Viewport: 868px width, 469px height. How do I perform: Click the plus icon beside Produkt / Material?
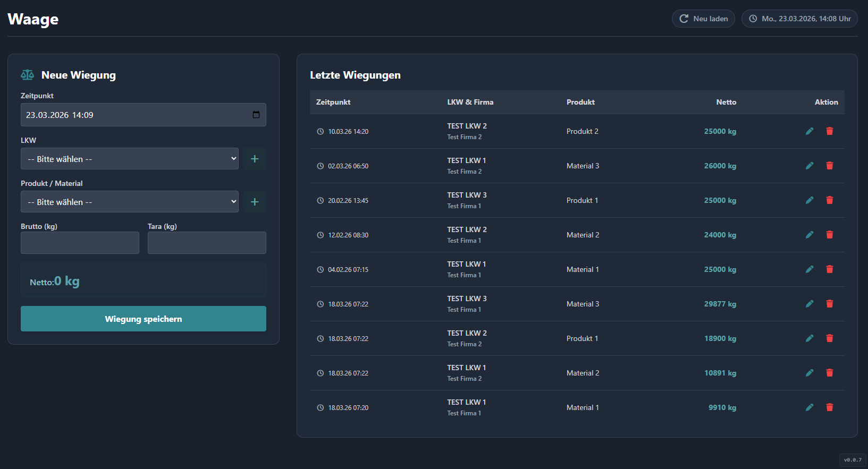click(255, 202)
